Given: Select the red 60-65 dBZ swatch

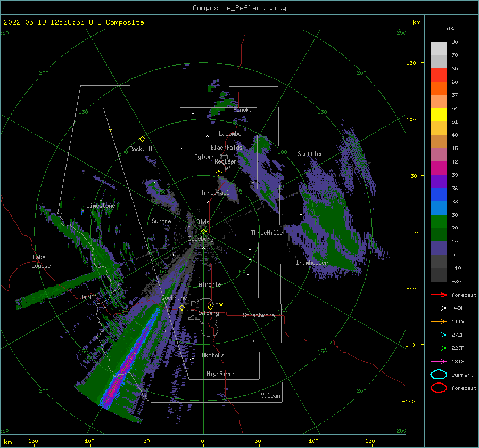Looking at the screenshot, I should [x=439, y=75].
